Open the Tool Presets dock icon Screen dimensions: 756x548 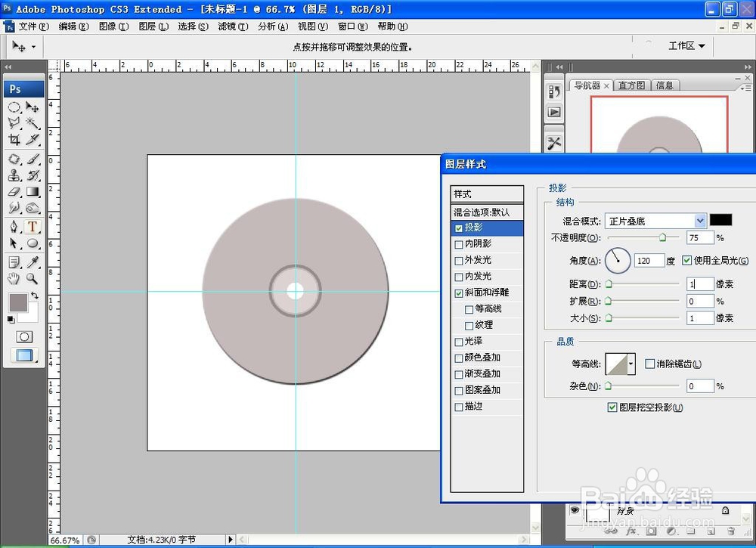pos(554,143)
